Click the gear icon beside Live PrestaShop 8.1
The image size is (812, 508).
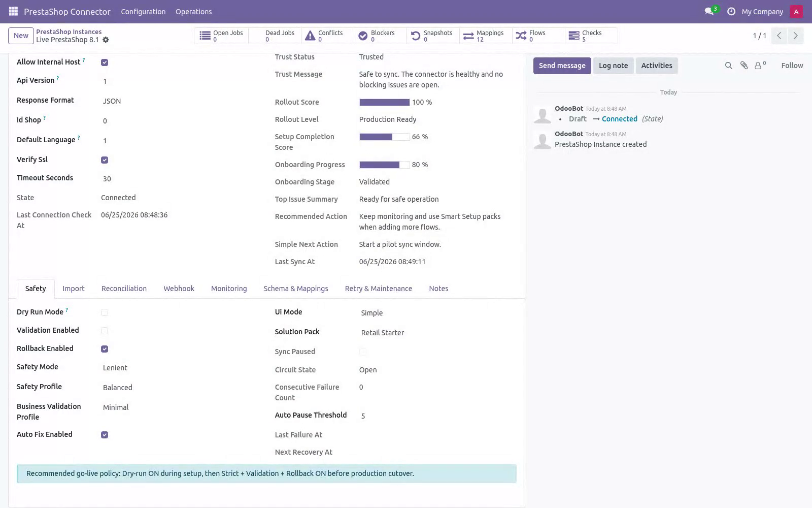coord(106,40)
